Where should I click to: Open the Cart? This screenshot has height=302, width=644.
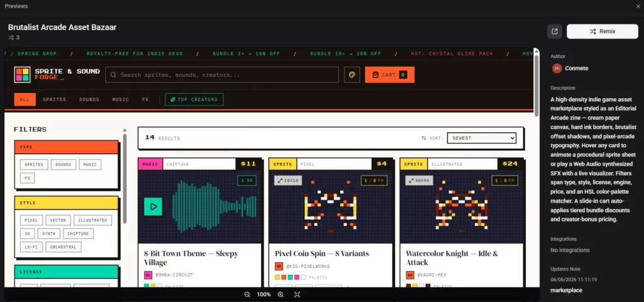[389, 75]
